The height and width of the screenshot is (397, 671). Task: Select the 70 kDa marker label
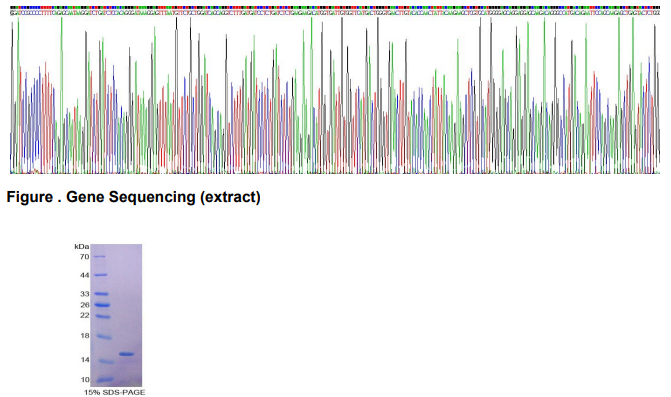[x=84, y=257]
